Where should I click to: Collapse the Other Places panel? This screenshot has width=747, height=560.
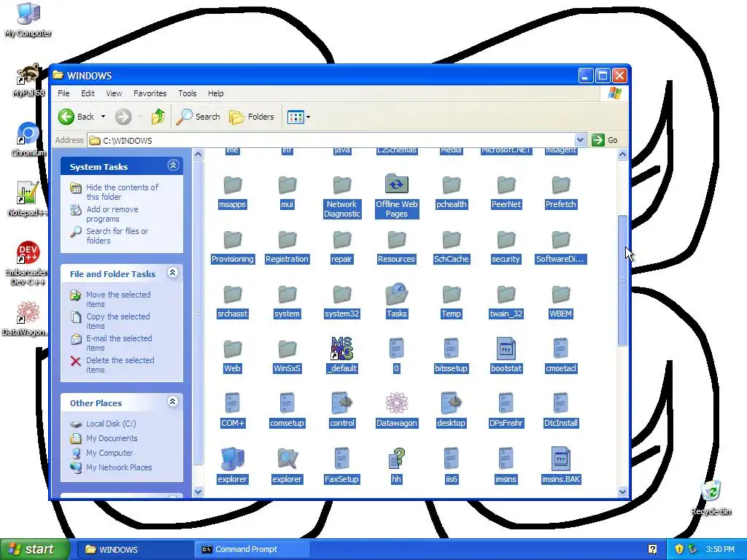tap(172, 402)
